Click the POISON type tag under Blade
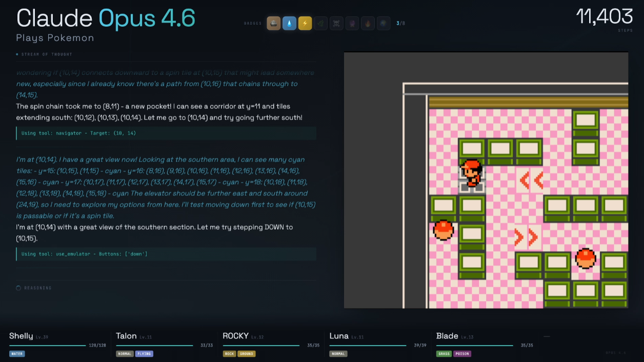 click(462, 354)
